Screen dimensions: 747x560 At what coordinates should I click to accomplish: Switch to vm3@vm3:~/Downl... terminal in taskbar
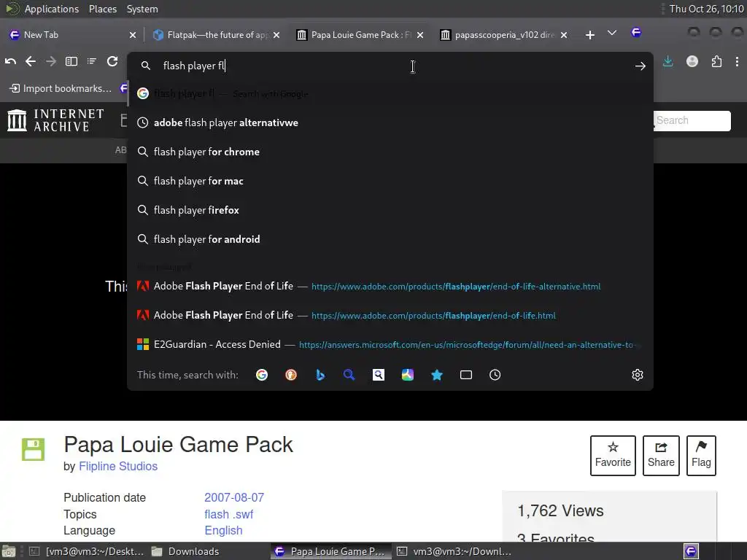[454, 551]
